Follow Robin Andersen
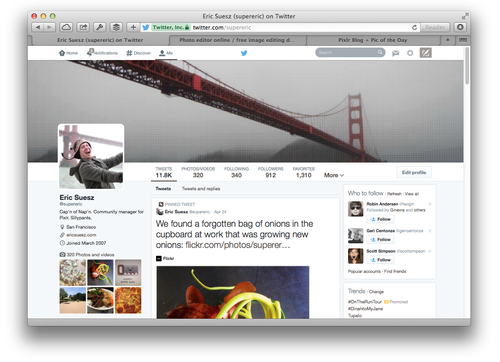Screen dimensions: 500x362 380,219
